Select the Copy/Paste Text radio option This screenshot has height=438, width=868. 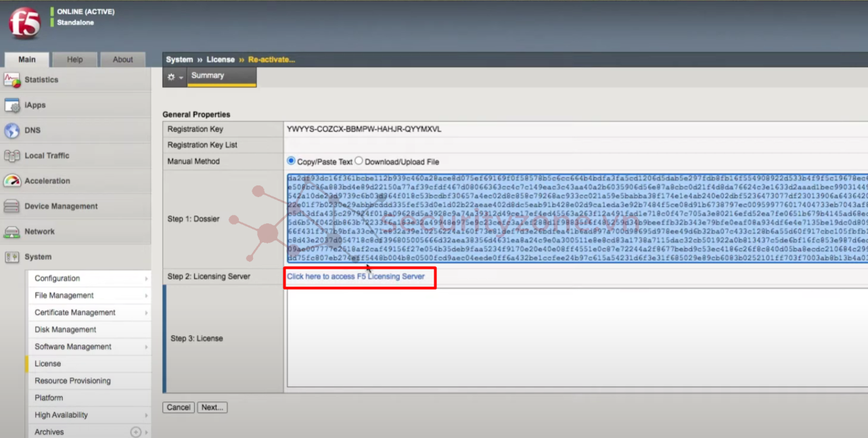[291, 161]
